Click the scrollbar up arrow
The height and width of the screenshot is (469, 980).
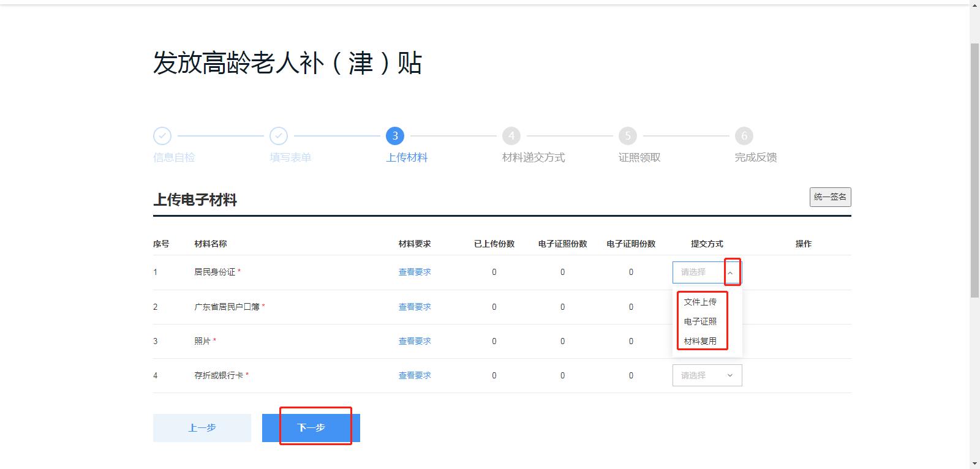tap(974, 5)
